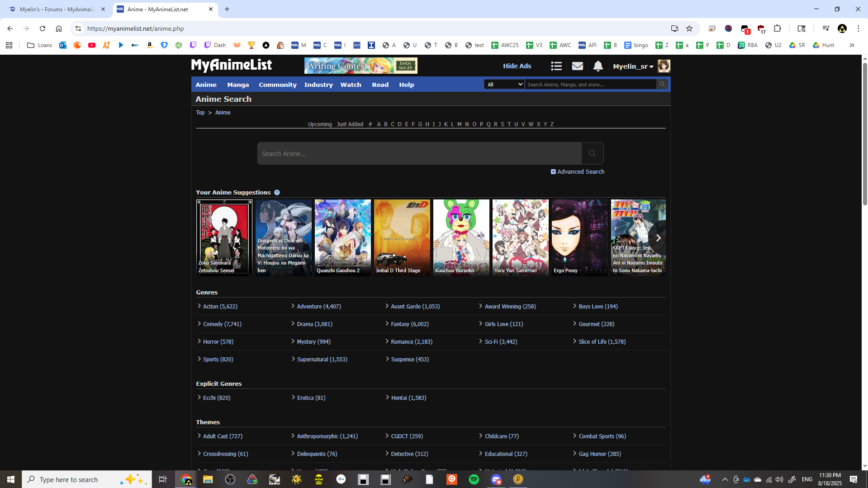Click the header search magnifier button

click(x=662, y=84)
